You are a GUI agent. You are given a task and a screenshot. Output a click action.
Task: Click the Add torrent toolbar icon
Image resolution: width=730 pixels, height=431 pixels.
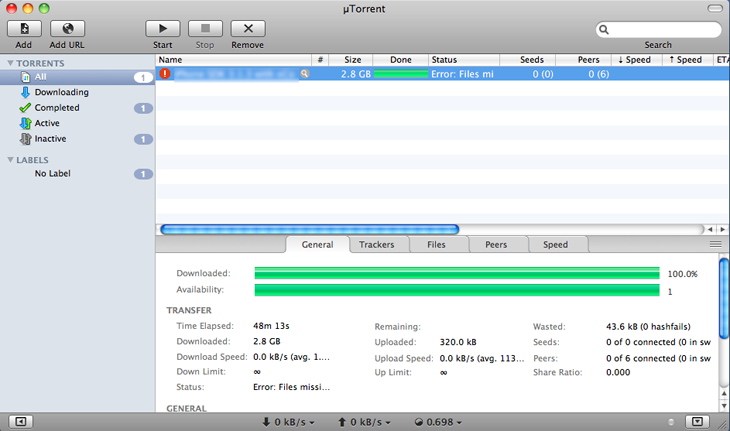pos(24,29)
